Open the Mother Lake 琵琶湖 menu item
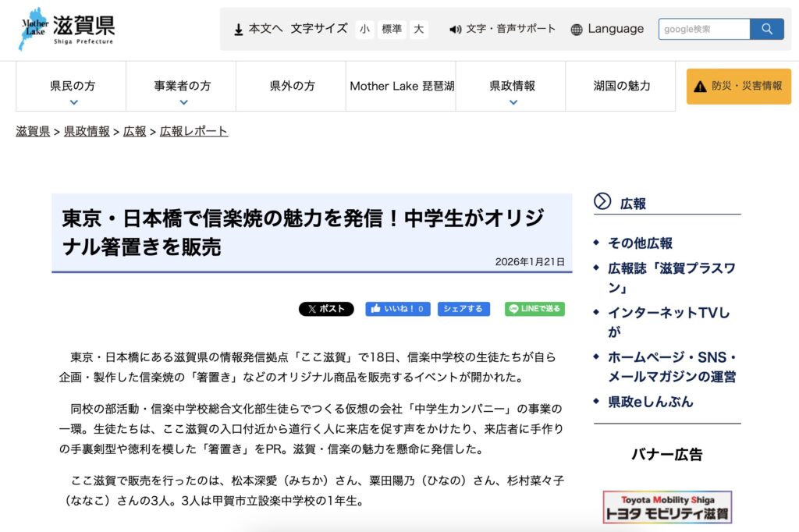This screenshot has height=532, width=799. [401, 87]
